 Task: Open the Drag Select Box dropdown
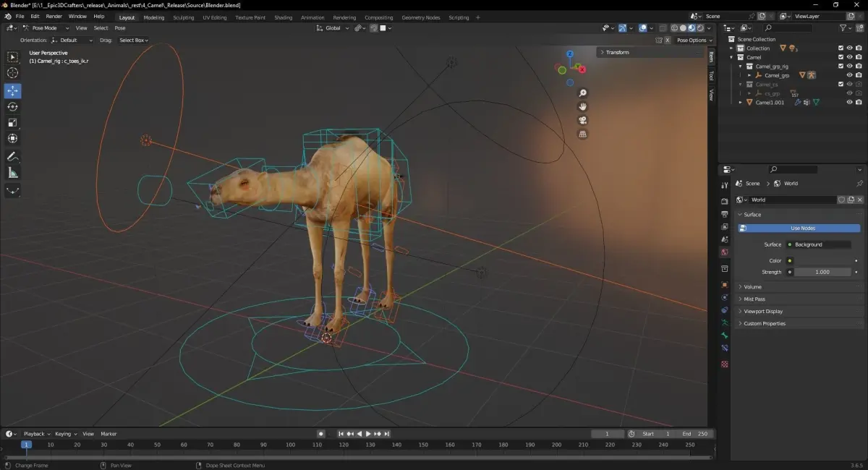(x=133, y=40)
